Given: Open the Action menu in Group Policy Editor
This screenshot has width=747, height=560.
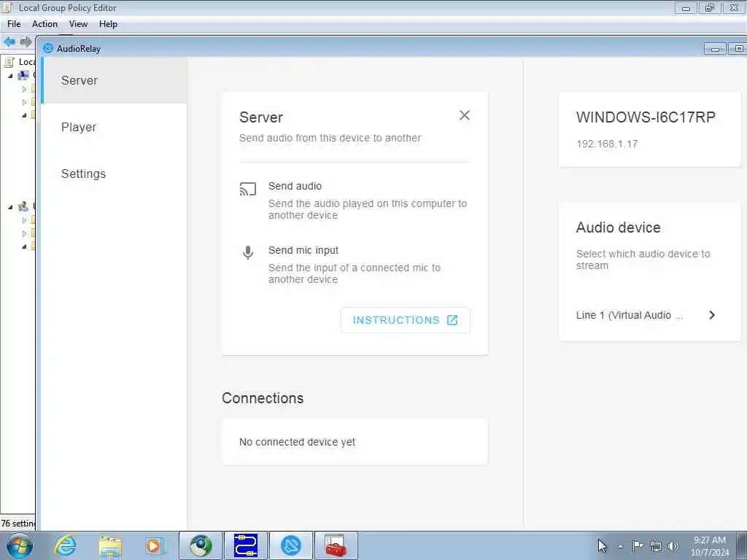Looking at the screenshot, I should [x=44, y=24].
